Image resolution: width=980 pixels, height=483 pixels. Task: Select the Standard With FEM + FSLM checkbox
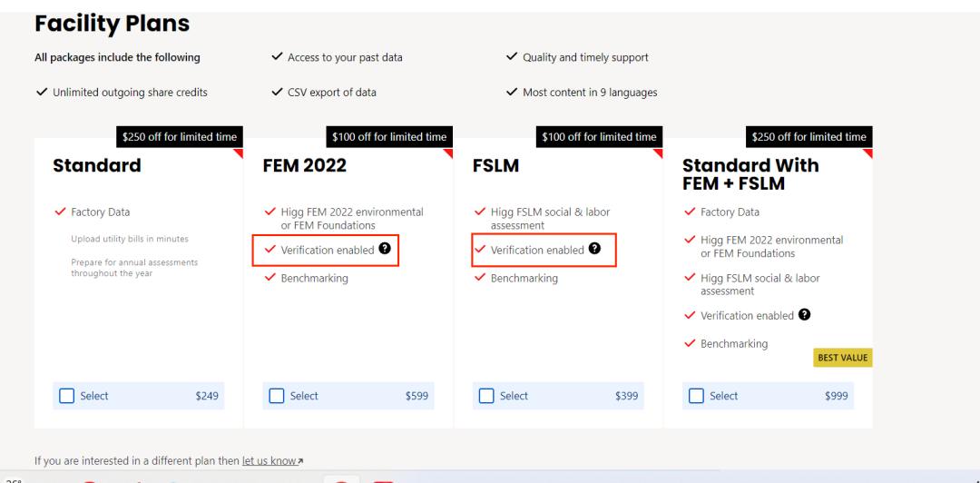click(696, 396)
